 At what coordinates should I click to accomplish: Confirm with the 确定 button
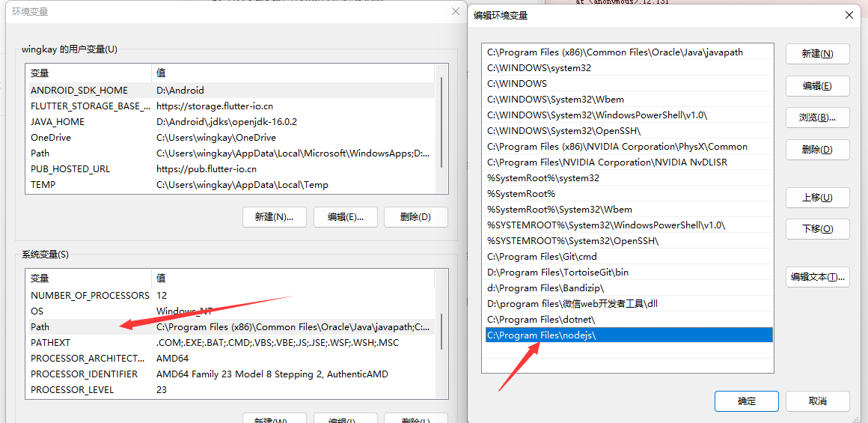click(746, 401)
